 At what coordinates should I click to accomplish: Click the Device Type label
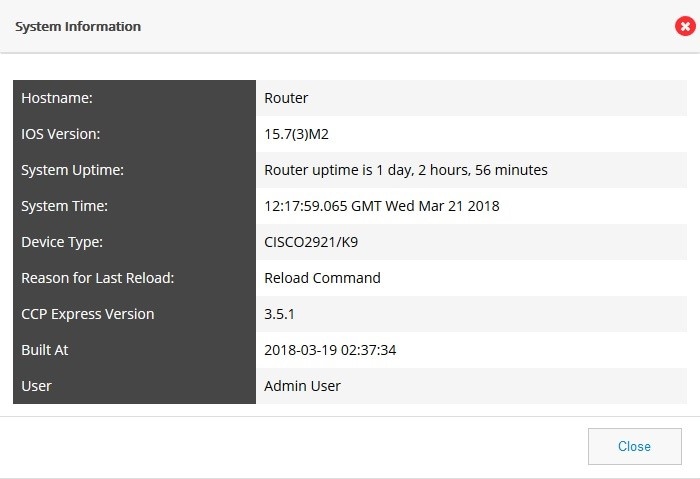62,242
